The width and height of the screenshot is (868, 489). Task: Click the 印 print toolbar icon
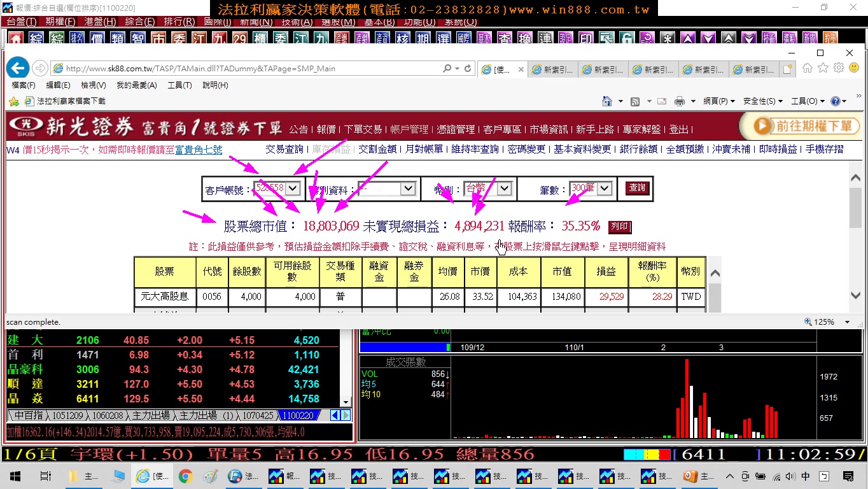[585, 39]
